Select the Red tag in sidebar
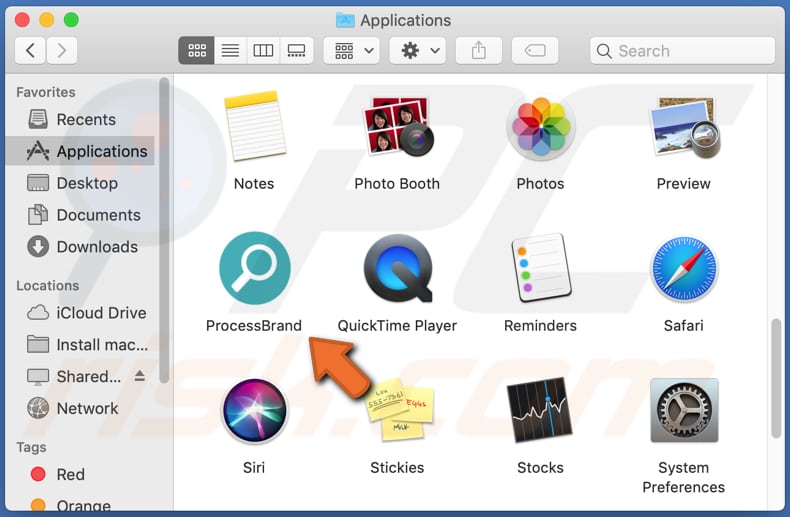 coord(81,474)
